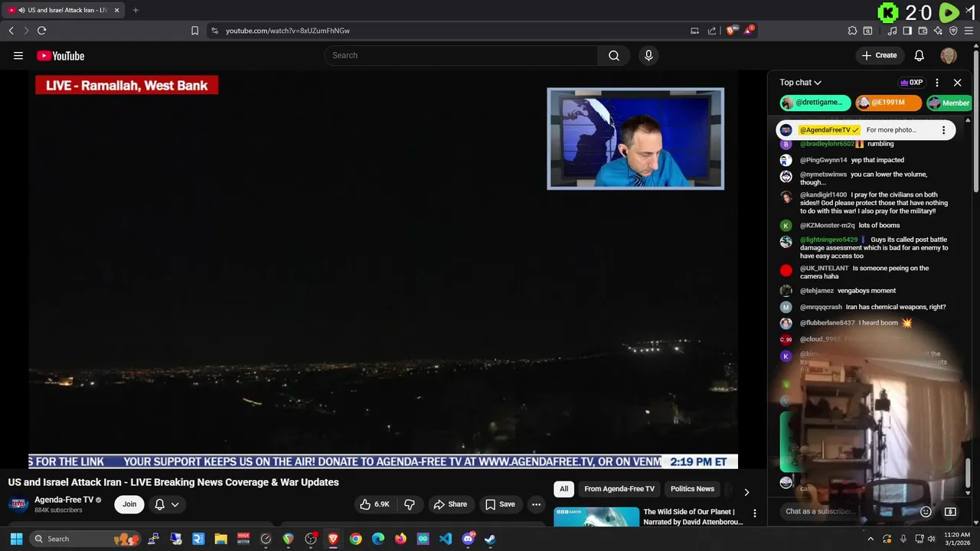Switch to the US and Israel Attack Iran tab
The width and height of the screenshot is (980, 551).
point(65,10)
